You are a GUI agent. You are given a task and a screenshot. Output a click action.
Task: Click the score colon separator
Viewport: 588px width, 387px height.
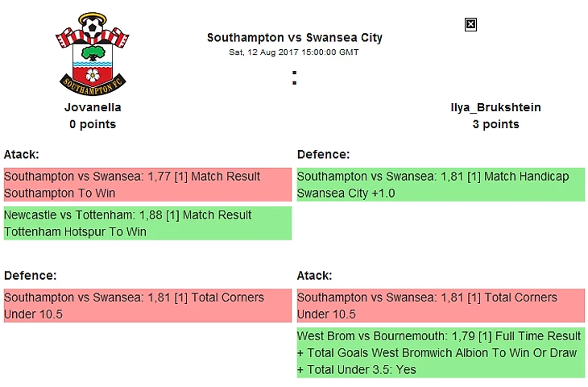click(x=294, y=78)
